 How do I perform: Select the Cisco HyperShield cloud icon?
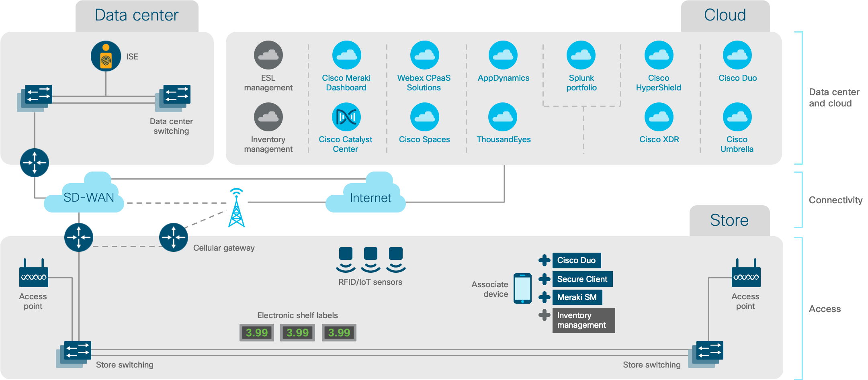click(659, 55)
